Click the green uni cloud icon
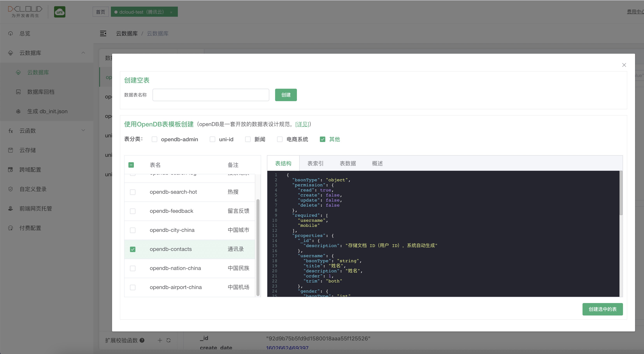 [x=60, y=12]
